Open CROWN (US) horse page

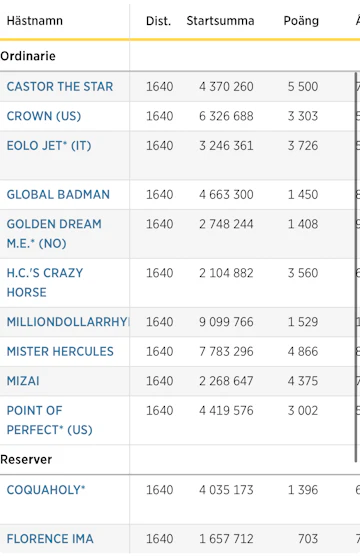44,116
